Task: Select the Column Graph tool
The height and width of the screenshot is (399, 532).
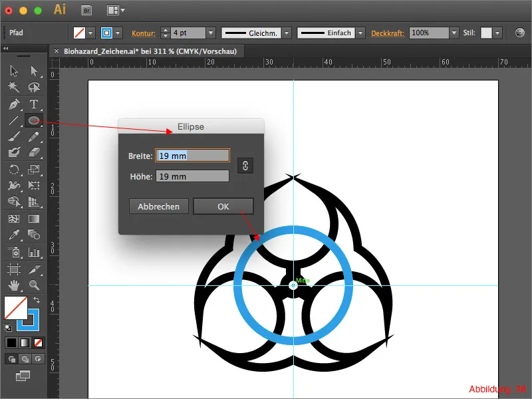Action: tap(34, 252)
